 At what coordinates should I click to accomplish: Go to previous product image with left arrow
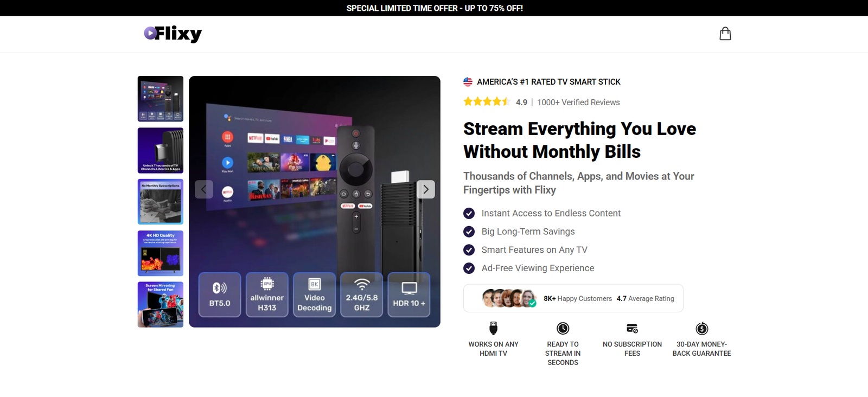tap(203, 189)
